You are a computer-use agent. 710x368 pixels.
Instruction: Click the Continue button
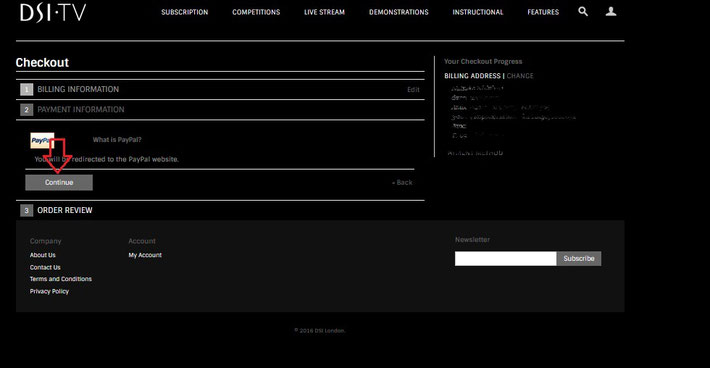(x=59, y=182)
